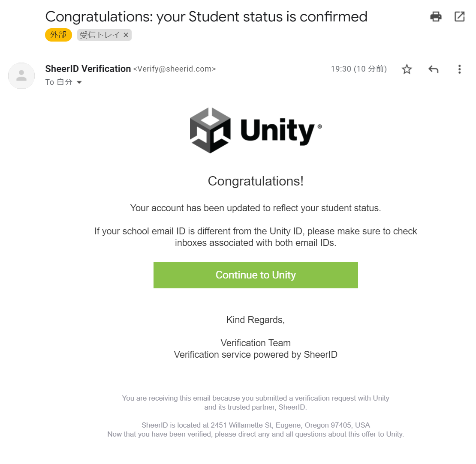This screenshot has height=464, width=476.
Task: Open the email in a new window
Action: click(x=459, y=16)
